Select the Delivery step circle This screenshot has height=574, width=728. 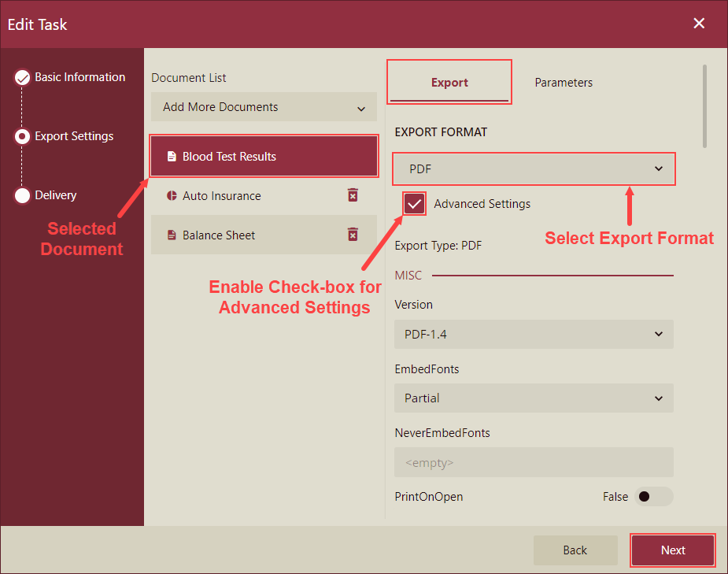pos(21,195)
